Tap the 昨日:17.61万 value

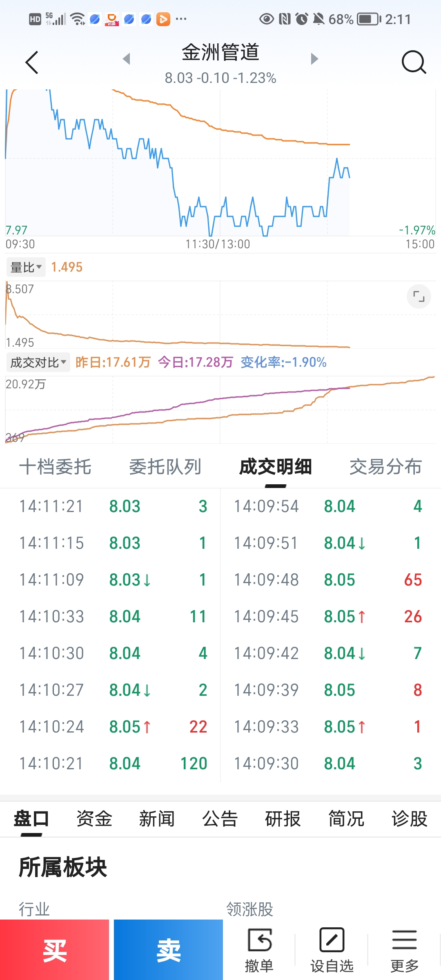(113, 362)
